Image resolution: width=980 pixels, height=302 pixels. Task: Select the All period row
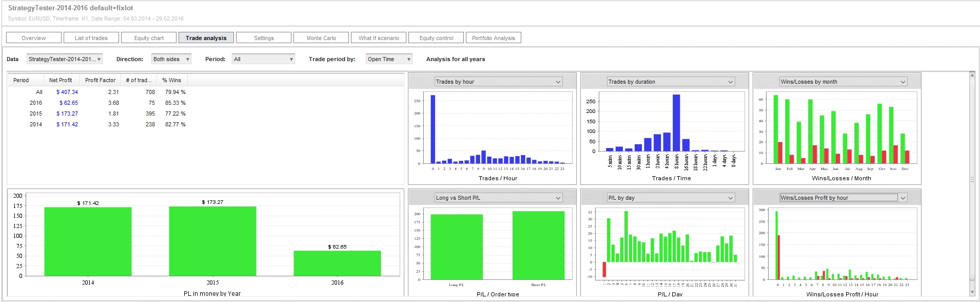click(x=97, y=92)
